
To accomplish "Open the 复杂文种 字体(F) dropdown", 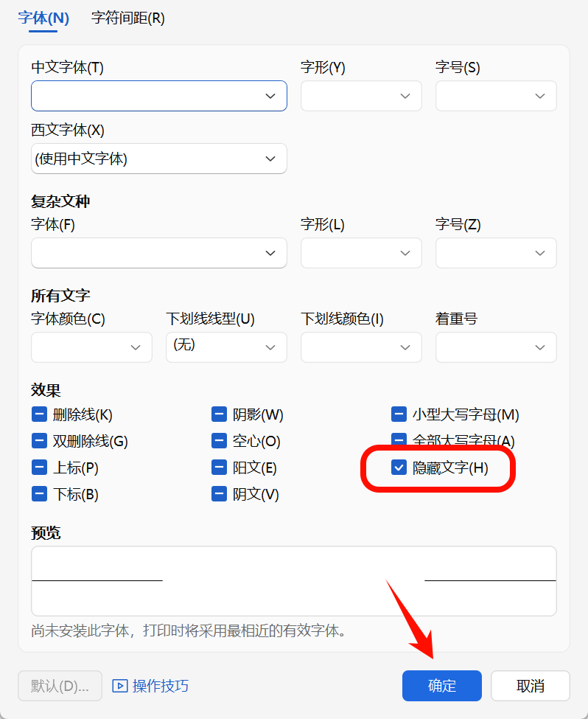I will click(159, 253).
